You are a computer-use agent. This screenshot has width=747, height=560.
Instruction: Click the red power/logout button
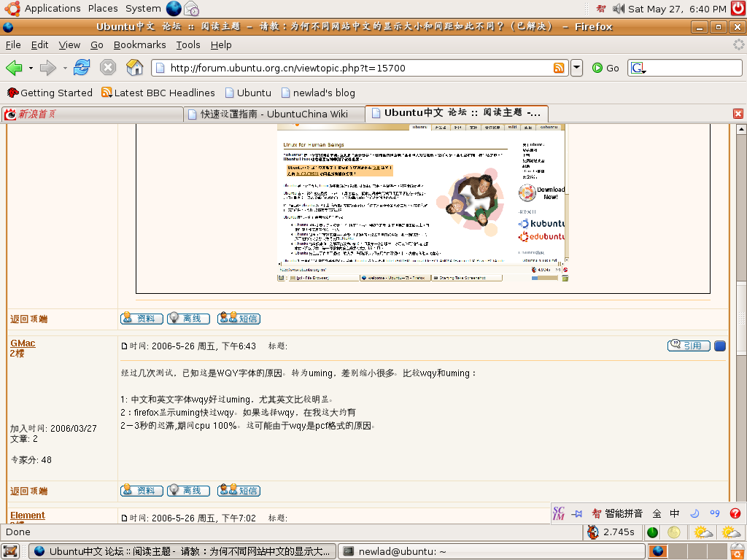pyautogui.click(x=738, y=9)
